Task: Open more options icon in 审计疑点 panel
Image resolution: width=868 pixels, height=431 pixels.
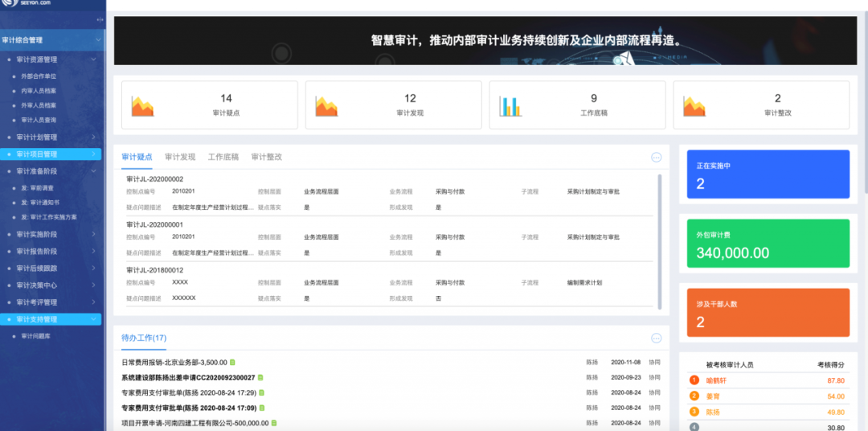Action: tap(656, 158)
